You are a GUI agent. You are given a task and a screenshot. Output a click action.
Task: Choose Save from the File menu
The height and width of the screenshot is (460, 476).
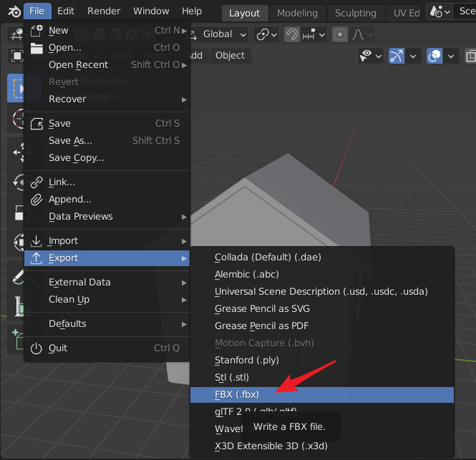pyautogui.click(x=107, y=124)
